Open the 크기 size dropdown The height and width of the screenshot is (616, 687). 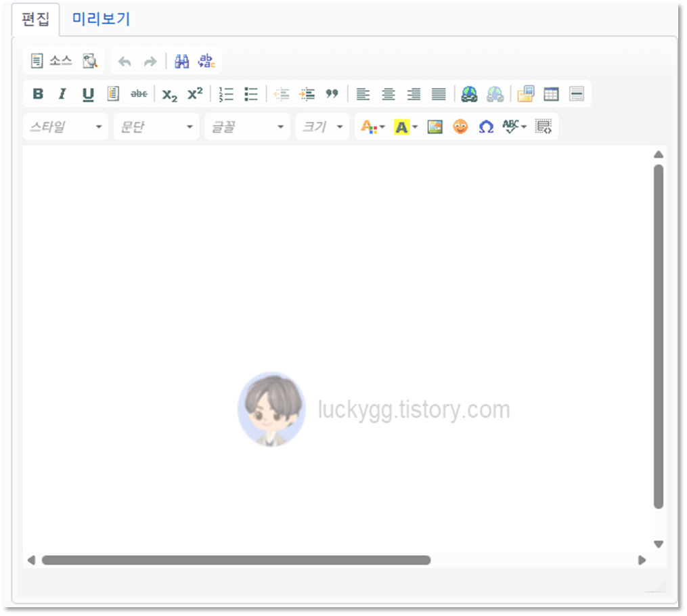tap(322, 127)
